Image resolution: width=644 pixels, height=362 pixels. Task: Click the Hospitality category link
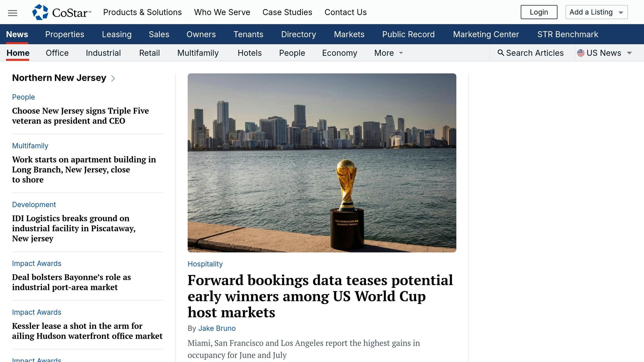(205, 264)
